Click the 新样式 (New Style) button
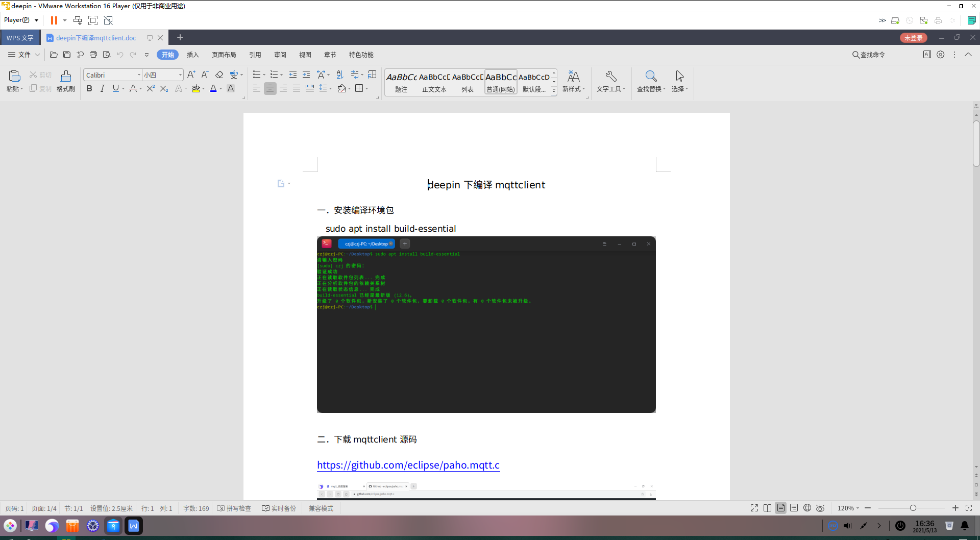Screen dimensions: 980x540 coord(574,81)
